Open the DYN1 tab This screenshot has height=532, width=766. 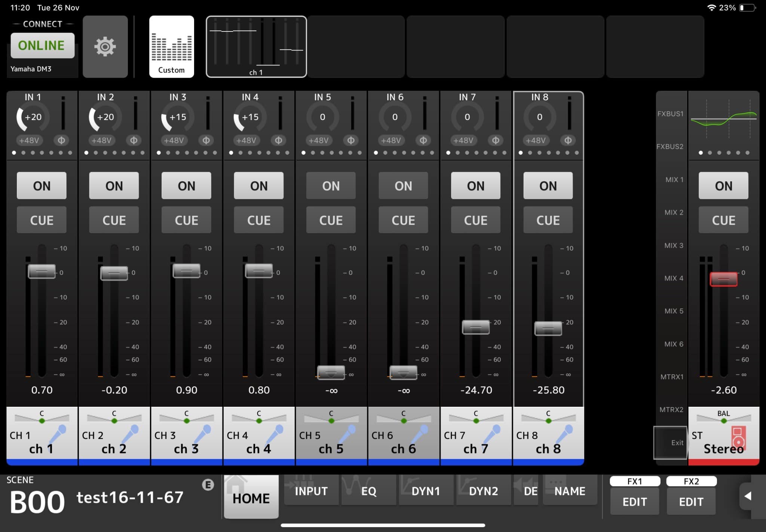tap(426, 491)
